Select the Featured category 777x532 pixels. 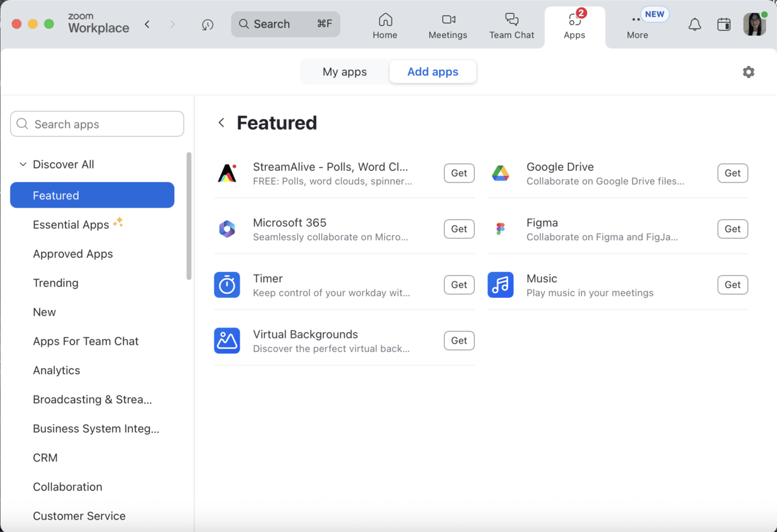tap(92, 195)
